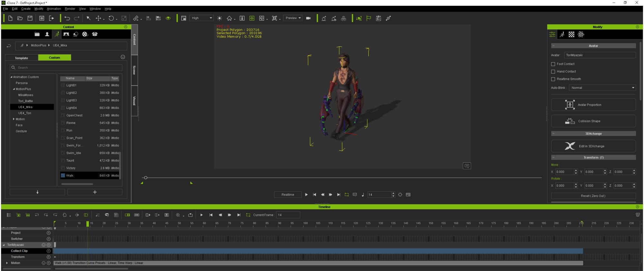Collapse the MotionPlus tree node
The width and height of the screenshot is (644, 271).
[x=14, y=89]
